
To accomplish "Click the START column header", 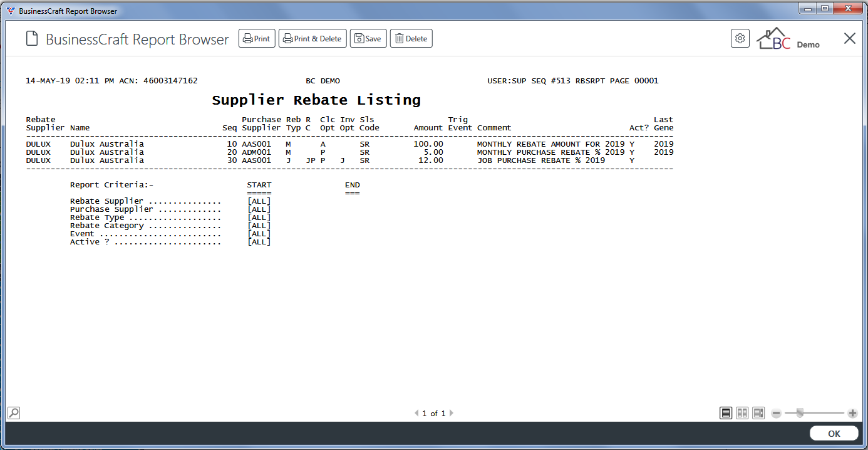I will click(x=259, y=185).
